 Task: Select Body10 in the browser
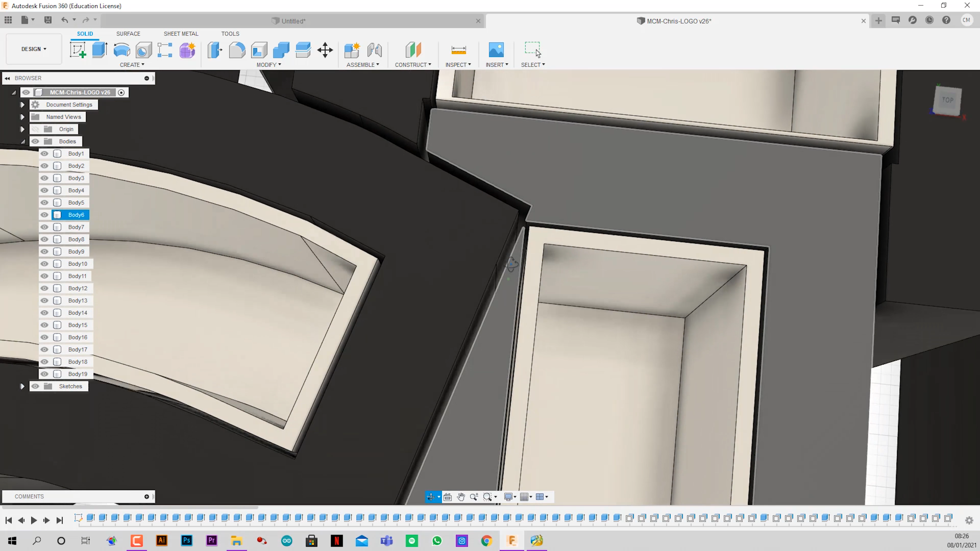pyautogui.click(x=78, y=264)
